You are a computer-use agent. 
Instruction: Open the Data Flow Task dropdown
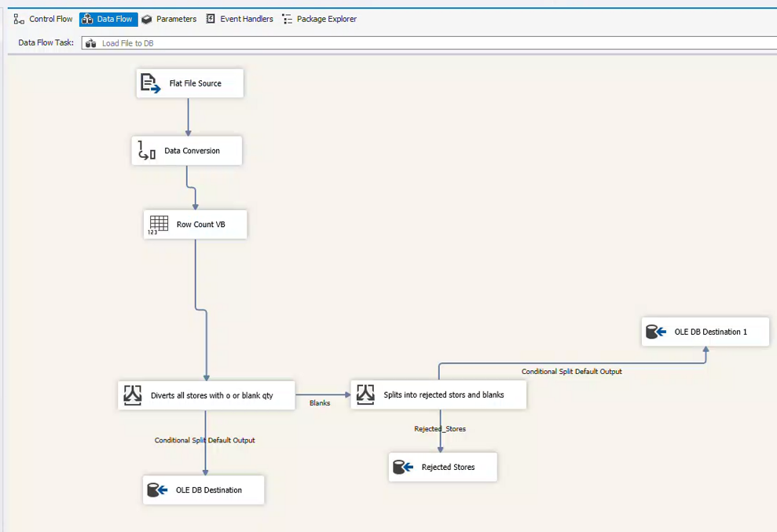pyautogui.click(x=429, y=43)
